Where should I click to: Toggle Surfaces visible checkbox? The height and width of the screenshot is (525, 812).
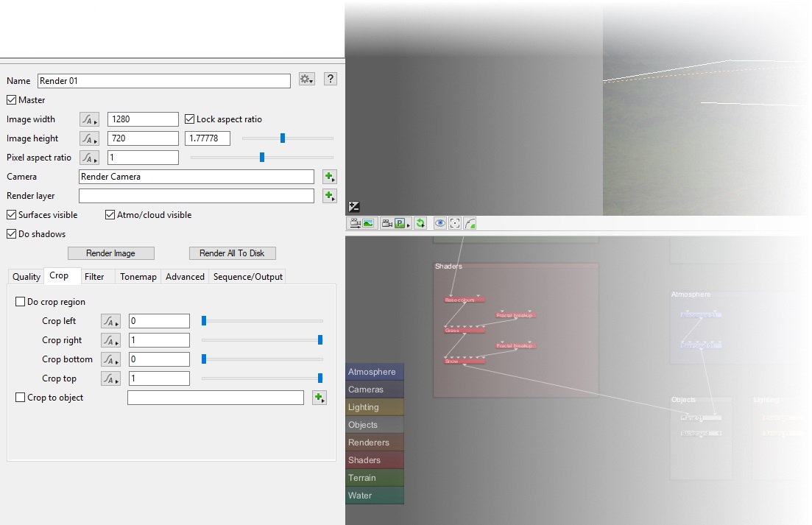tap(11, 215)
